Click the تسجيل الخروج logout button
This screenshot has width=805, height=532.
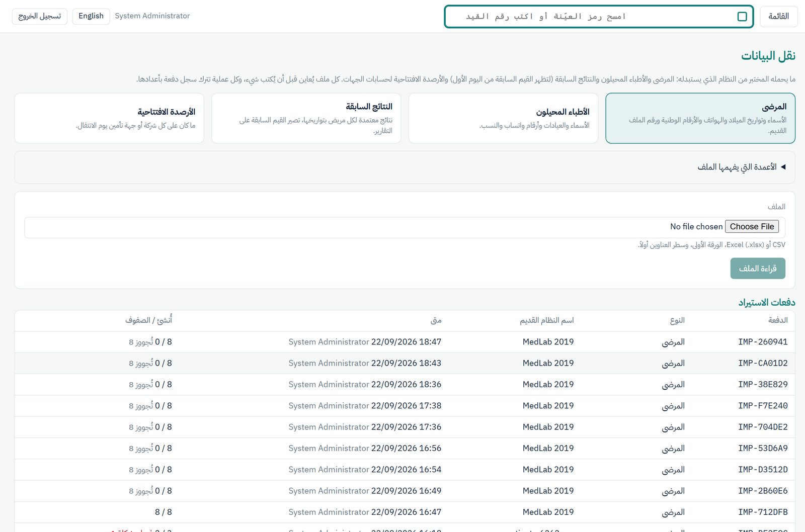point(40,16)
